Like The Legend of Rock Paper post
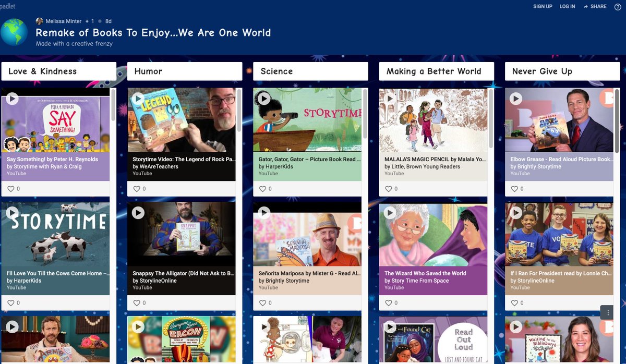626x364 pixels. [x=137, y=189]
